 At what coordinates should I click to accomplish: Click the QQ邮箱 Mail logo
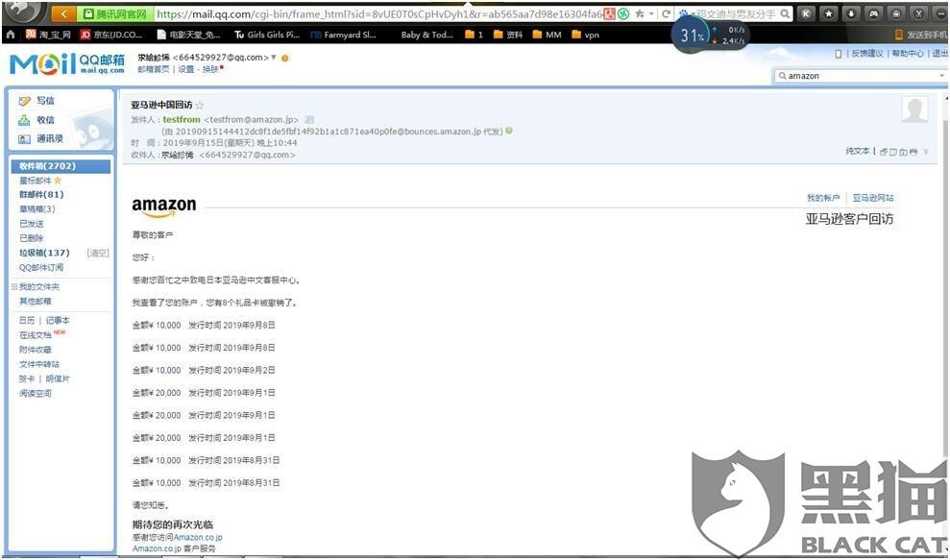pyautogui.click(x=66, y=63)
